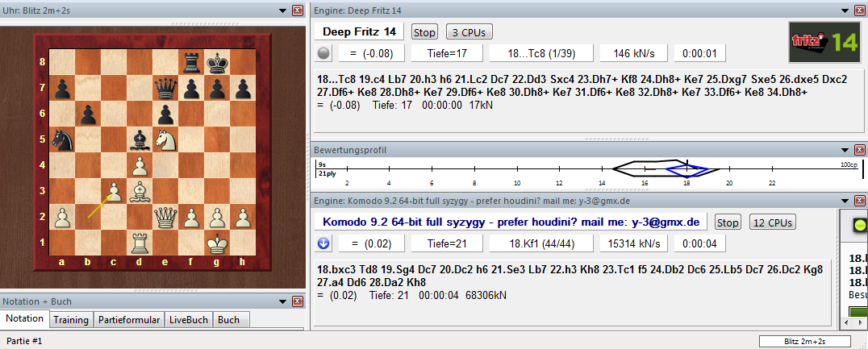Image resolution: width=868 pixels, height=349 pixels.
Task: Click the black bishop on d5
Action: click(140, 140)
